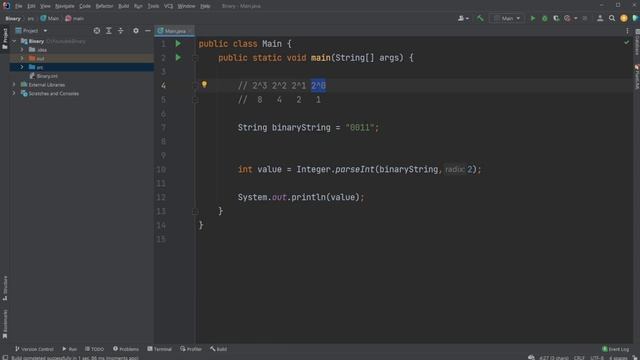Hide the Project tool window
640x360 pixels.
(148, 31)
